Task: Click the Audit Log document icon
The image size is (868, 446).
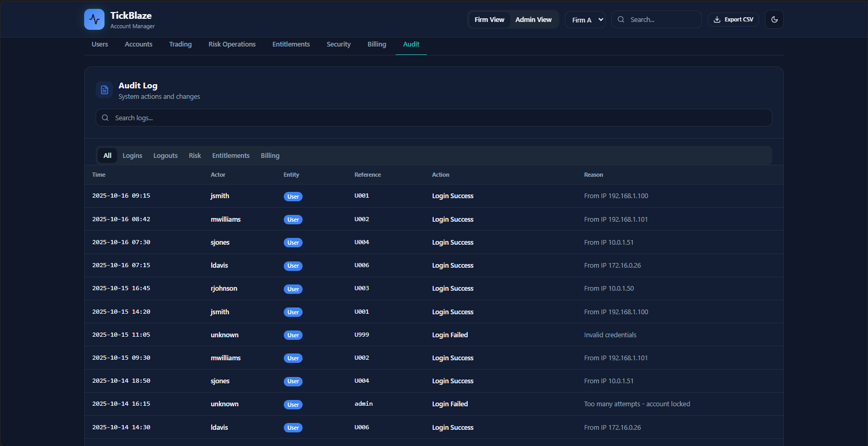Action: [104, 90]
